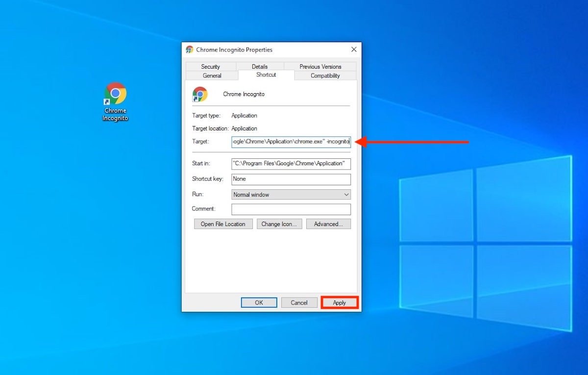Click in the Start in field
The image size is (588, 375).
[291, 163]
